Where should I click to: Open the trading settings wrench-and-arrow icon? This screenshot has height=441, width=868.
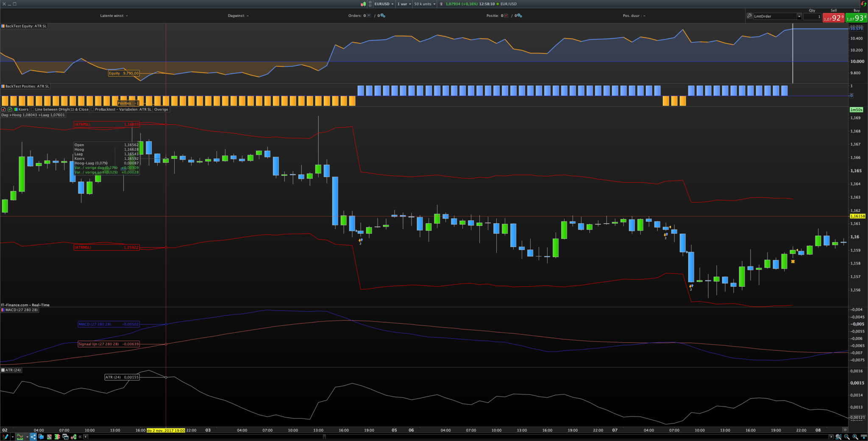pos(73,437)
